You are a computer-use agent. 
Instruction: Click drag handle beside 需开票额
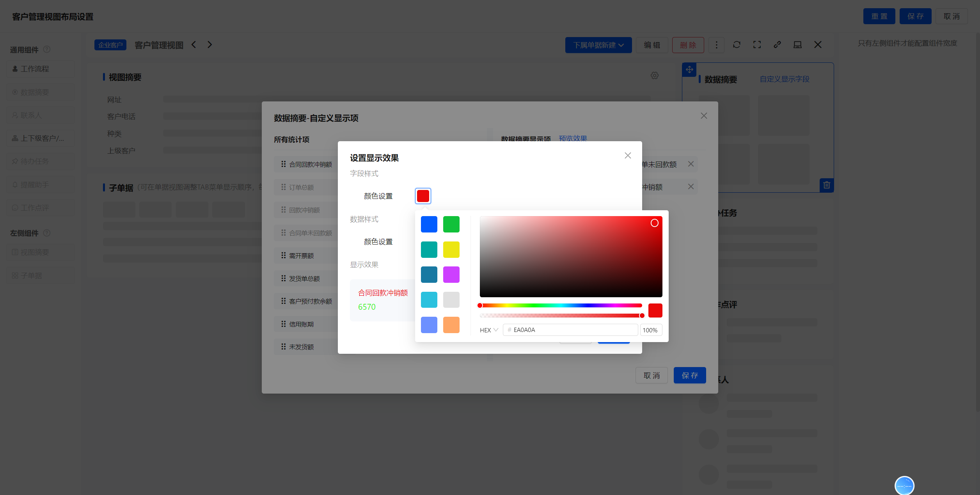(284, 255)
